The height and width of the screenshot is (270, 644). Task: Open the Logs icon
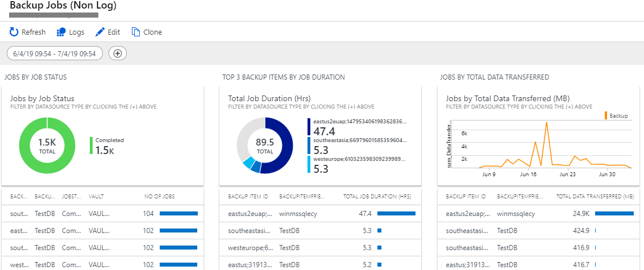point(61,32)
